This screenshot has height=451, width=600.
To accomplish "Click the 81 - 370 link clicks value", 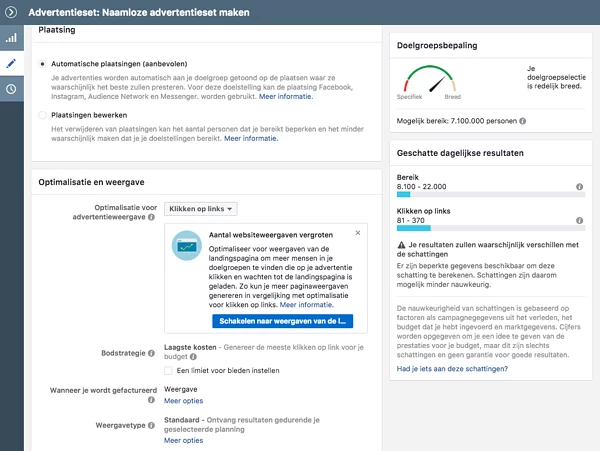I will (x=411, y=220).
